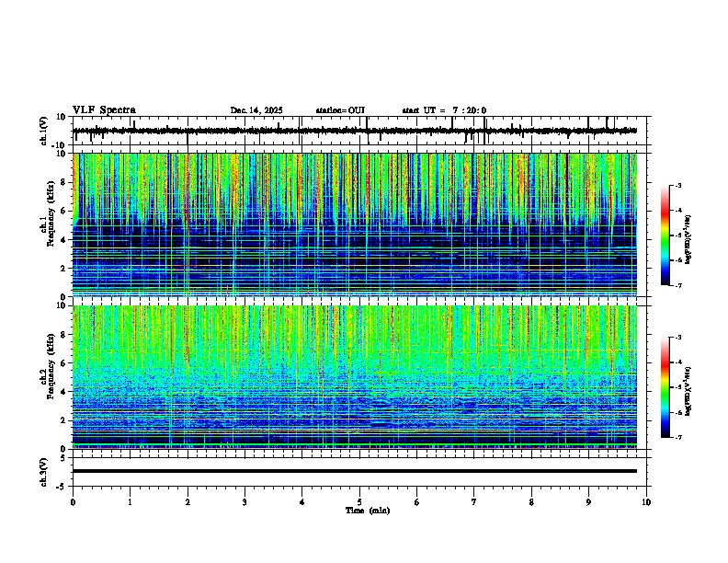Click inside the ch.2 spectrogram panel
Image resolution: width=728 pixels, height=563 pixels.
pos(355,377)
